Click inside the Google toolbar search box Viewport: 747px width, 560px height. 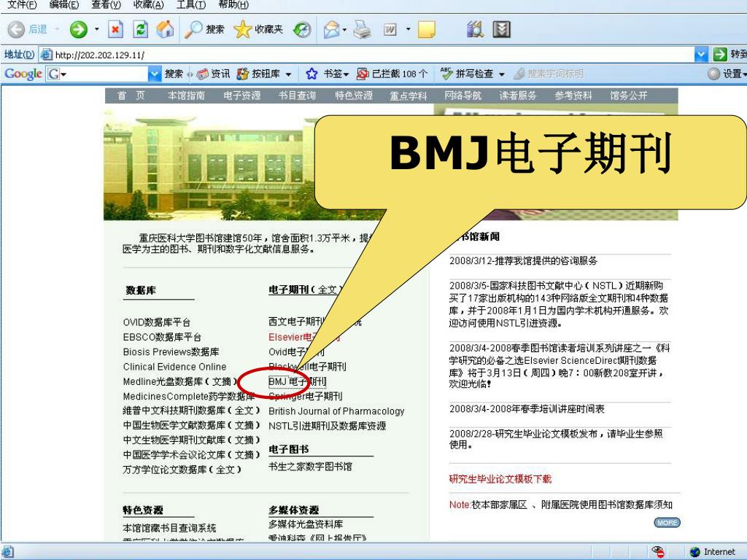104,74
